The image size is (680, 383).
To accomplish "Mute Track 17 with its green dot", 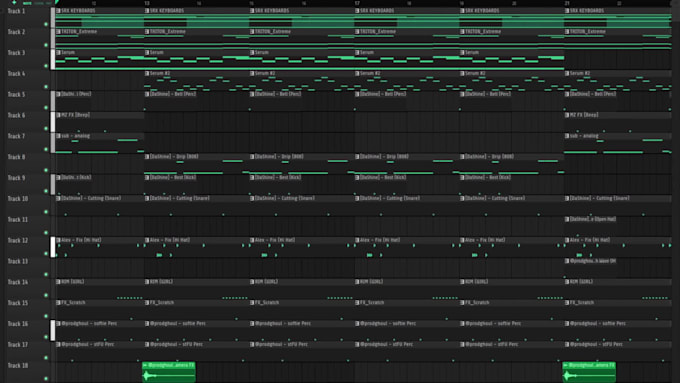I will [x=46, y=357].
